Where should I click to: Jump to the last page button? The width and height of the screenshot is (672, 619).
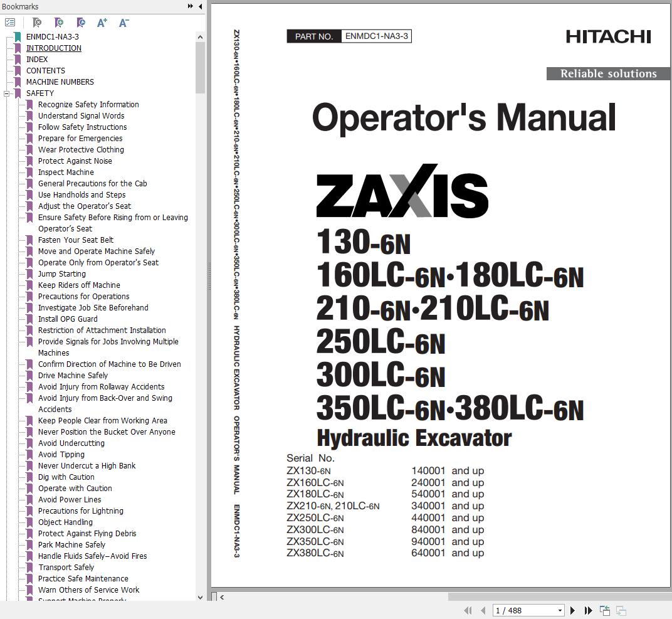pos(589,610)
